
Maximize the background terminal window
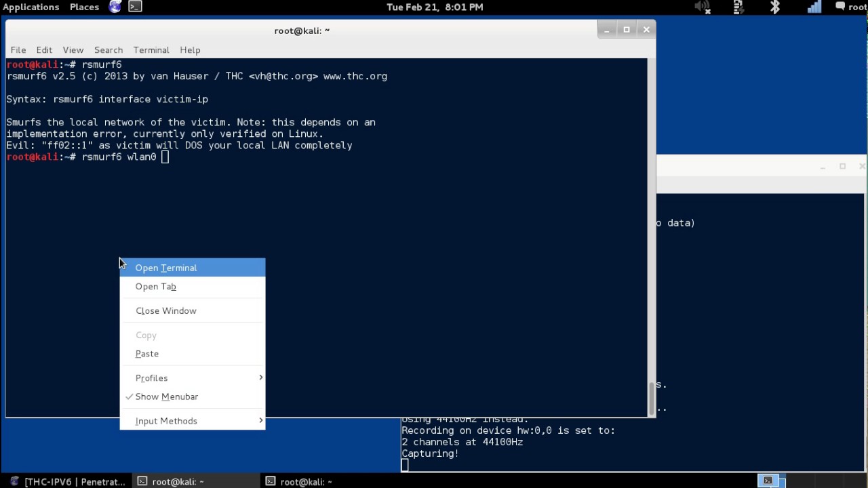tap(842, 166)
